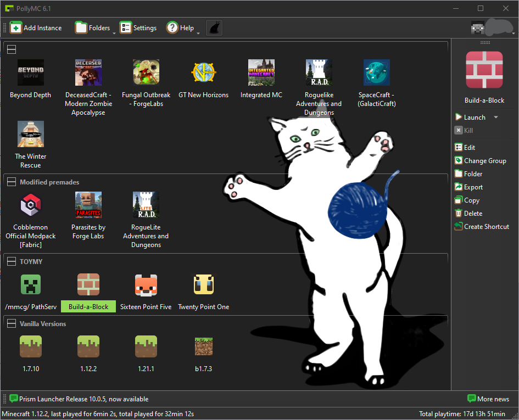The width and height of the screenshot is (519, 420).
Task: Select the 1.7.10 vanilla instance icon
Action: 30,346
